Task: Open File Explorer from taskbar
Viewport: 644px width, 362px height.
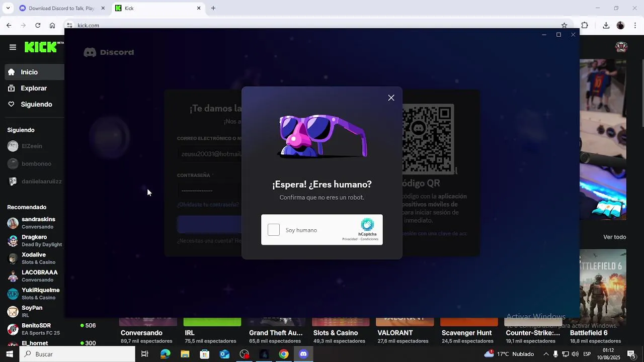Action: (x=185, y=354)
